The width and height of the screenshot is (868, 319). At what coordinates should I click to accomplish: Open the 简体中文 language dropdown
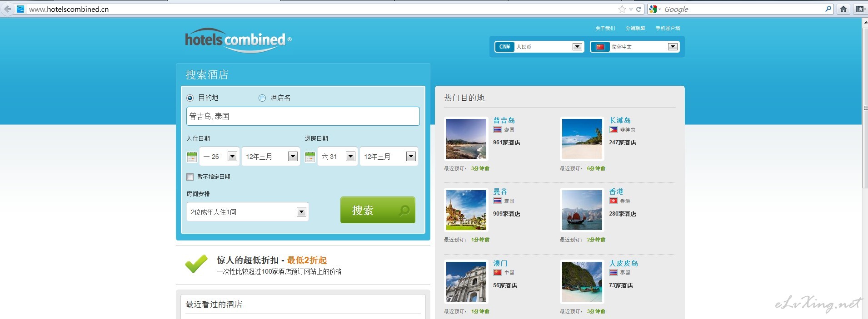634,47
